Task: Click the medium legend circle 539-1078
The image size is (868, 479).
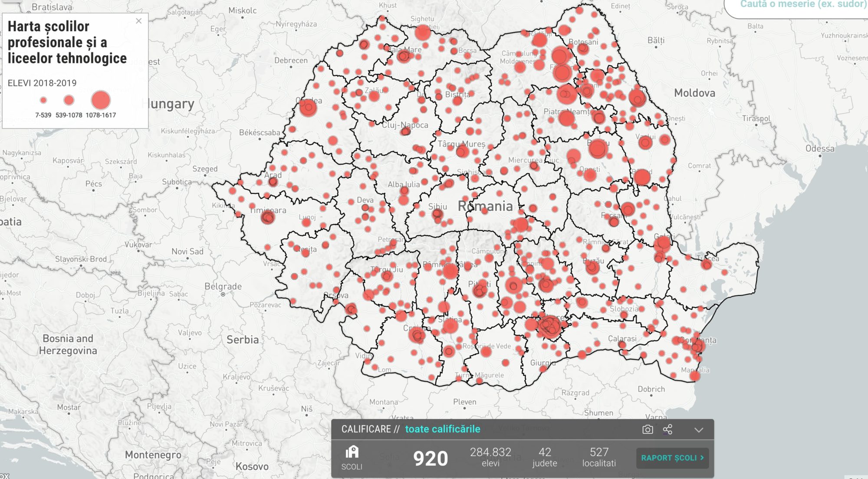Action: [69, 100]
